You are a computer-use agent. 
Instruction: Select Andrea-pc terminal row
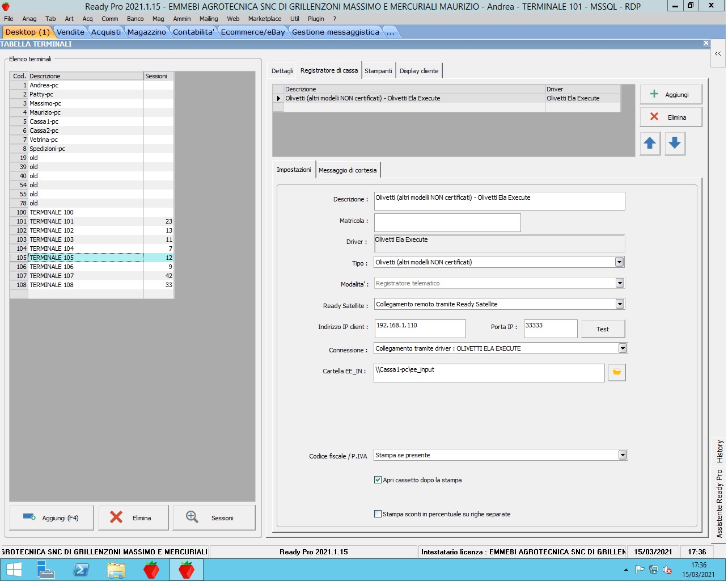point(92,85)
